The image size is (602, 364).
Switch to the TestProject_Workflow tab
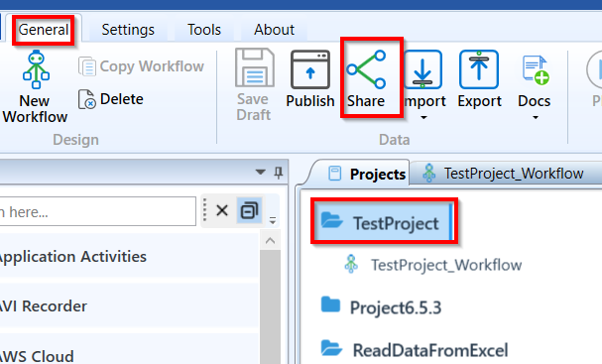[x=505, y=174]
